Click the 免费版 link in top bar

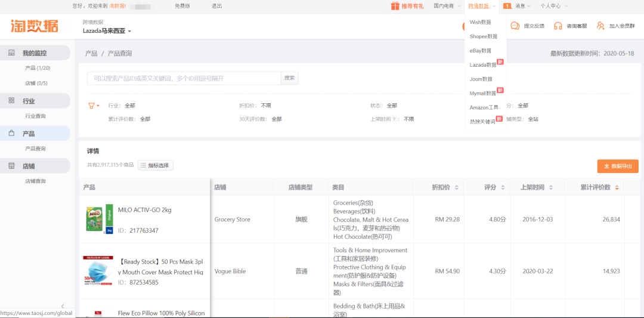click(x=182, y=6)
